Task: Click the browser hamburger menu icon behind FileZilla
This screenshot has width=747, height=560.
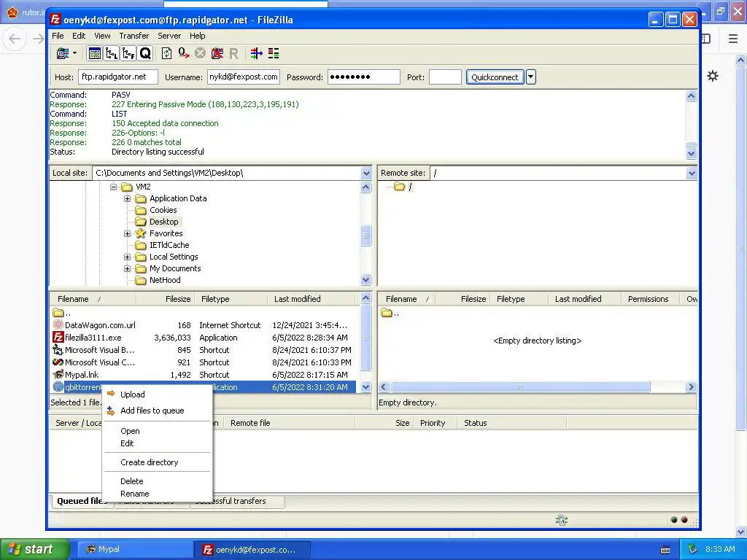Action: point(733,39)
